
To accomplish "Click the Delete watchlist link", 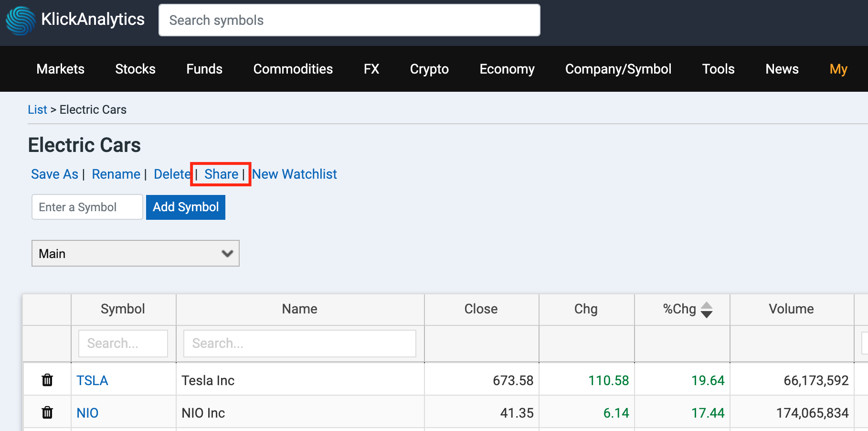I will 172,174.
